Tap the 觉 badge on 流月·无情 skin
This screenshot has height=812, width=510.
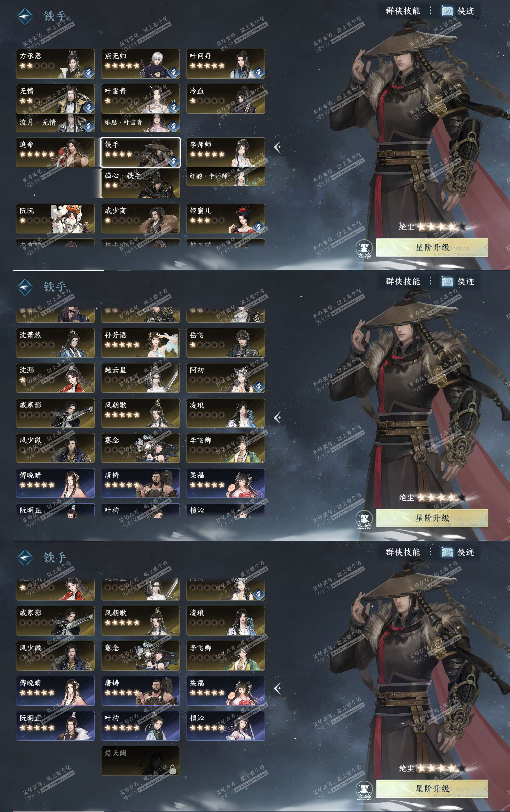tap(88, 126)
